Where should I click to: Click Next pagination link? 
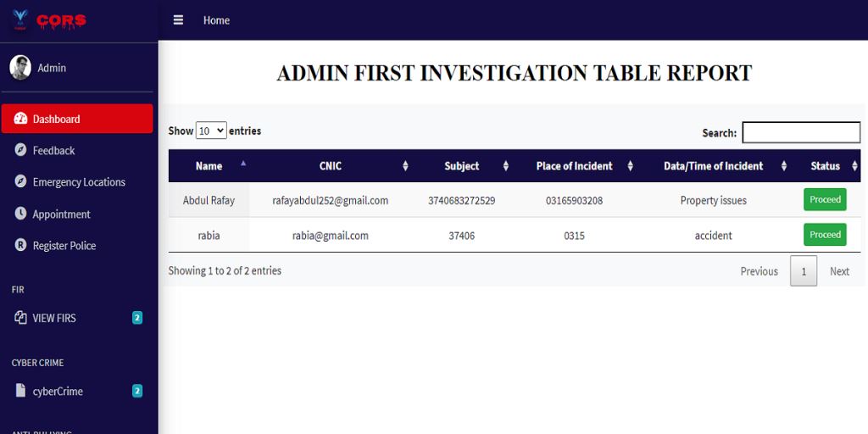(x=839, y=271)
